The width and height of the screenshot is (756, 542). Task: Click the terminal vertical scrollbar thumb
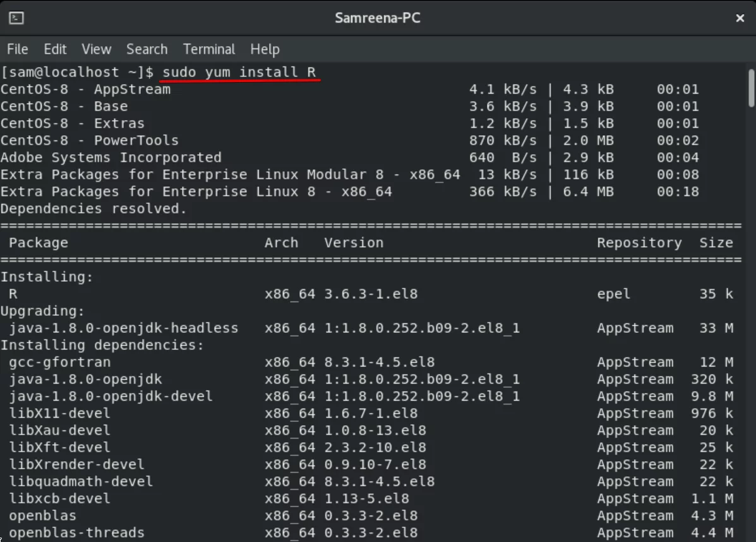tap(751, 88)
